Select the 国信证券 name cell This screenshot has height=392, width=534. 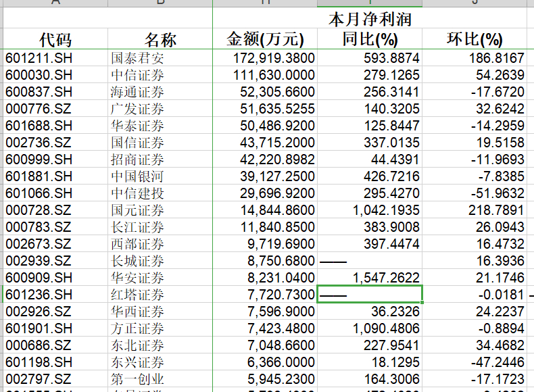pos(160,143)
